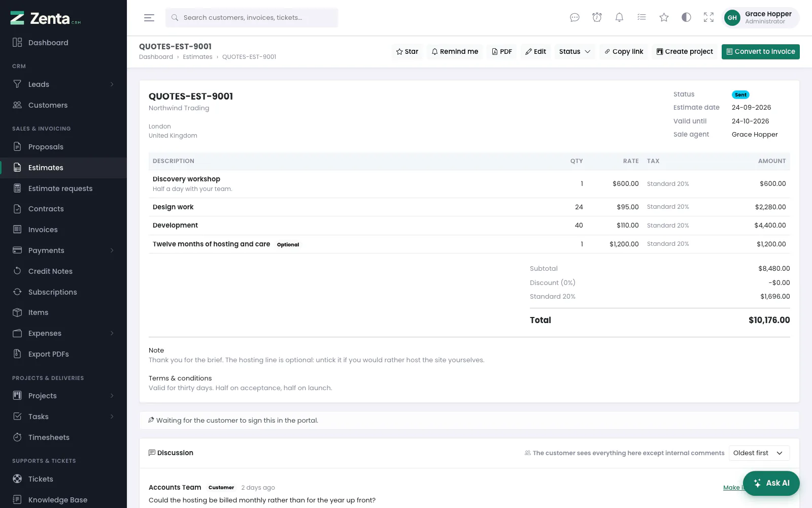The height and width of the screenshot is (508, 812).
Task: Open the chat messages icon
Action: [574, 18]
